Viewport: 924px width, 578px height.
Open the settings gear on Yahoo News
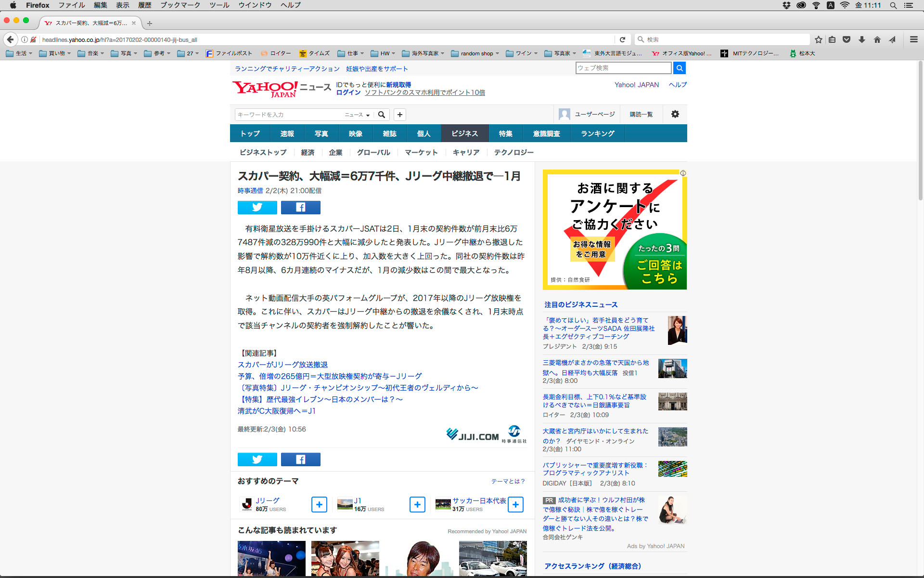pos(675,114)
